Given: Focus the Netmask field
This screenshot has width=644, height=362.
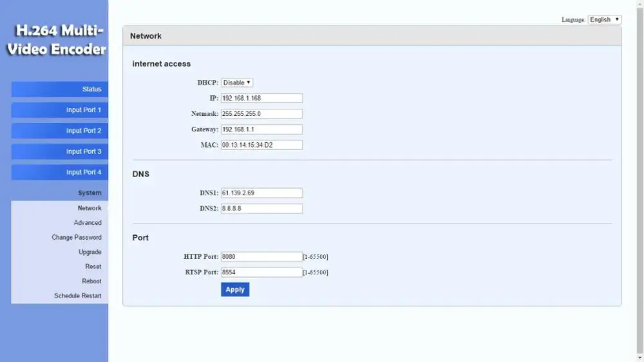Looking at the screenshot, I should pyautogui.click(x=261, y=114).
